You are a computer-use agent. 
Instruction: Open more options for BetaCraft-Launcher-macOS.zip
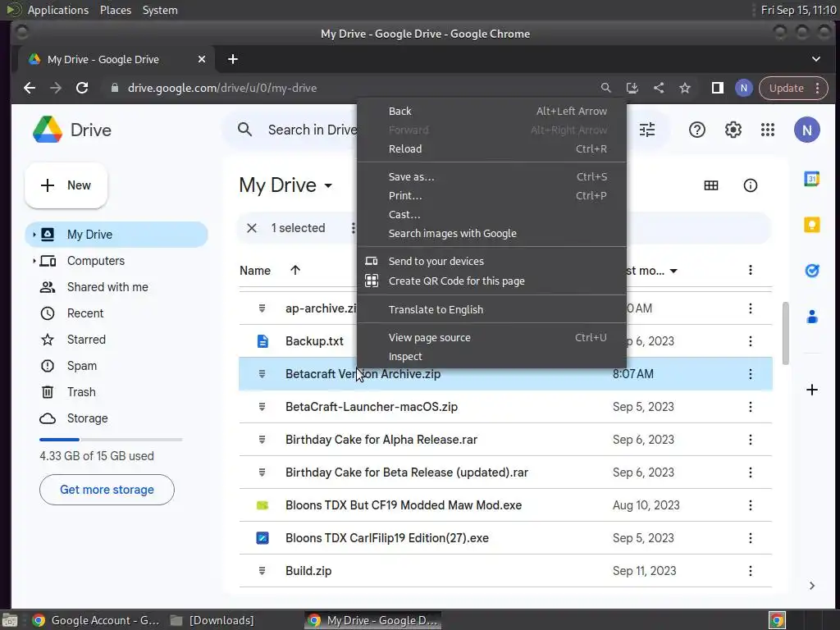[x=750, y=407]
